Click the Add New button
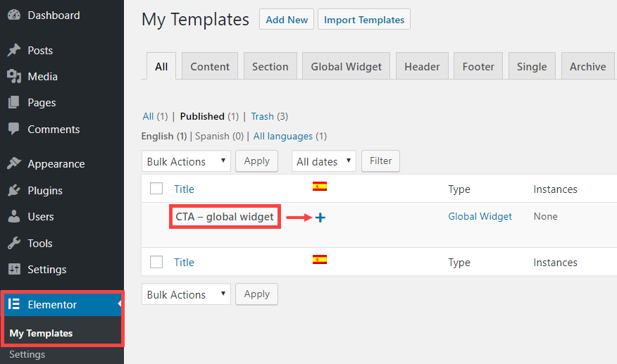 (287, 19)
